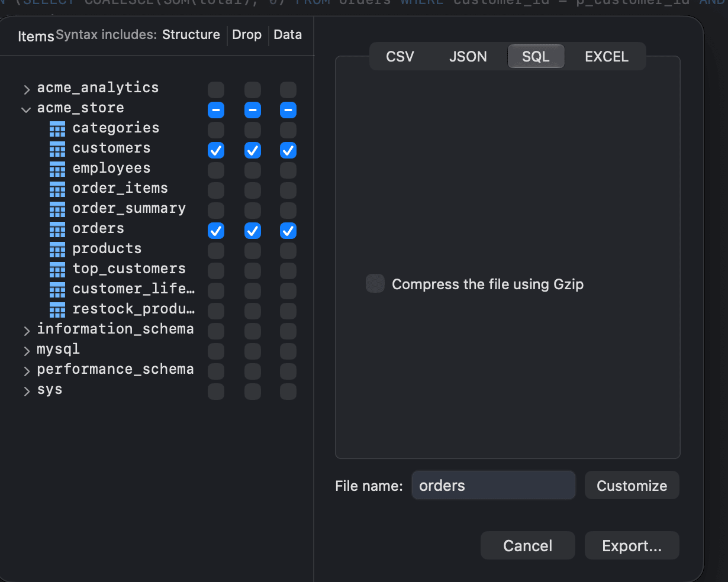The width and height of the screenshot is (728, 582).
Task: Expand the acme_analytics database
Action: pyautogui.click(x=27, y=89)
